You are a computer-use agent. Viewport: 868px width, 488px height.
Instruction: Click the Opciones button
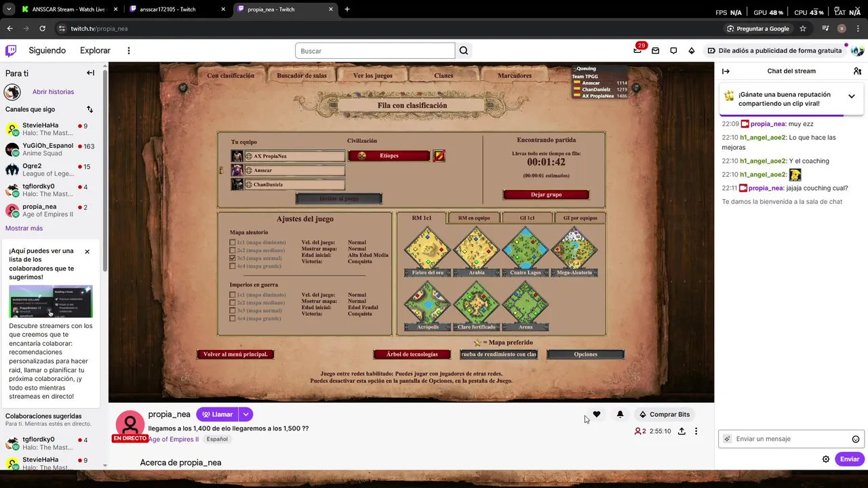(585, 354)
